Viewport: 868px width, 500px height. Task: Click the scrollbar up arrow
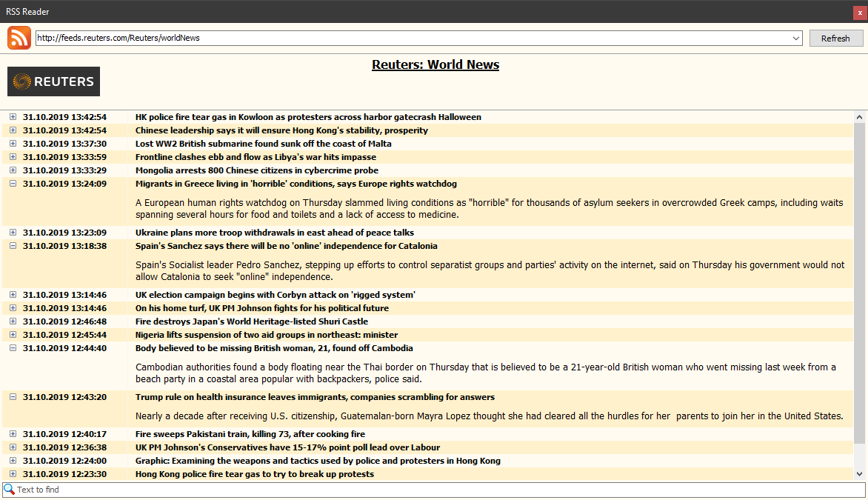[x=859, y=117]
